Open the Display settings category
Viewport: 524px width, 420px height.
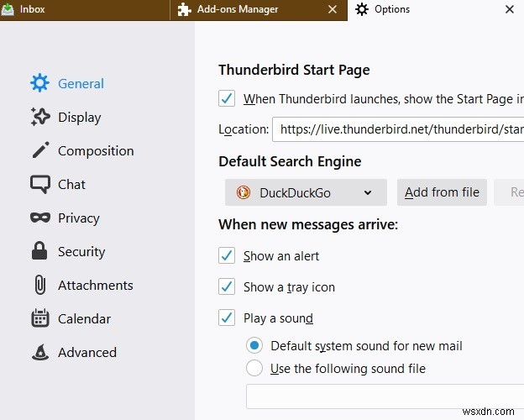coord(65,117)
